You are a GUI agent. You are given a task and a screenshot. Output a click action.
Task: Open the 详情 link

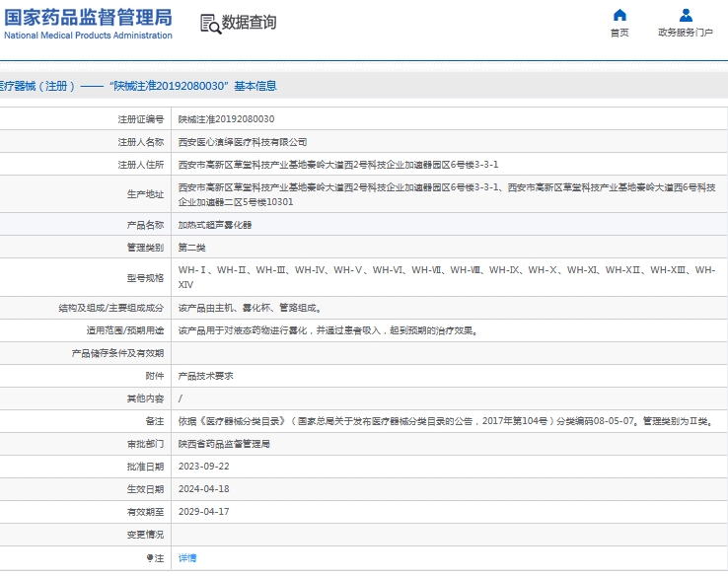[x=187, y=557]
